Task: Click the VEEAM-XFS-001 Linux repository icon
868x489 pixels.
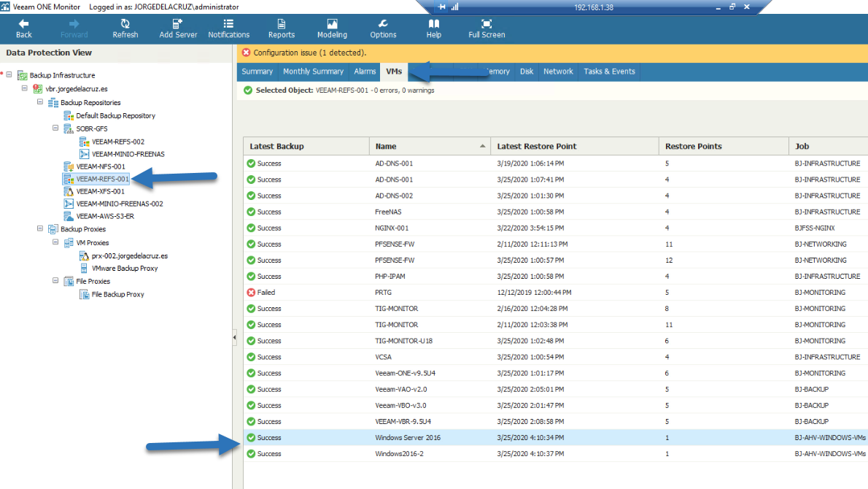Action: pos(69,191)
